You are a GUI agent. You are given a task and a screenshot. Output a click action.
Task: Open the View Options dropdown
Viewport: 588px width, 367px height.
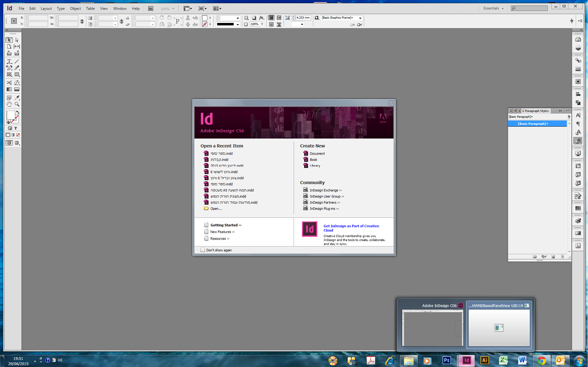[x=188, y=8]
